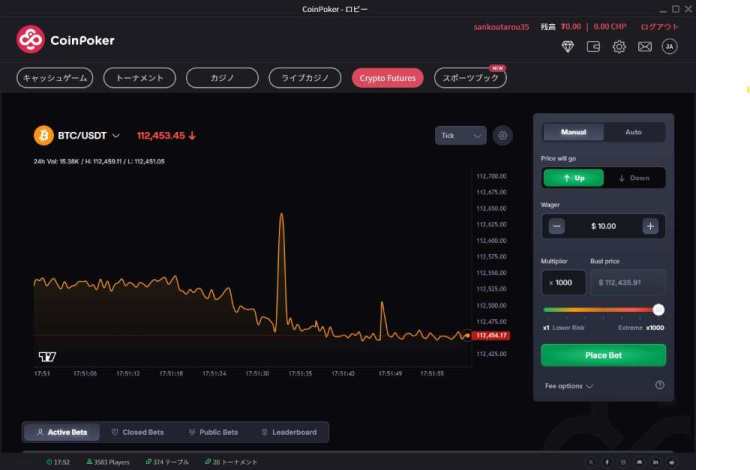The image size is (750, 470).
Task: Switch betting mode to Auto
Action: [633, 132]
